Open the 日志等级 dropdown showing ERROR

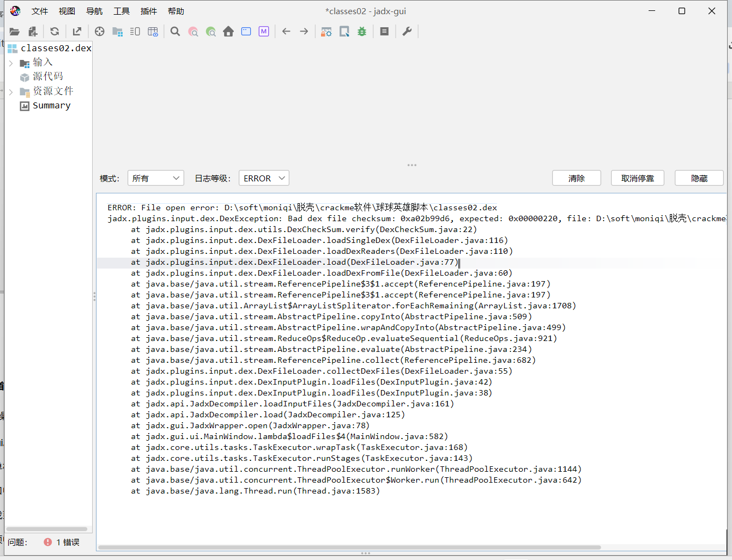point(264,178)
